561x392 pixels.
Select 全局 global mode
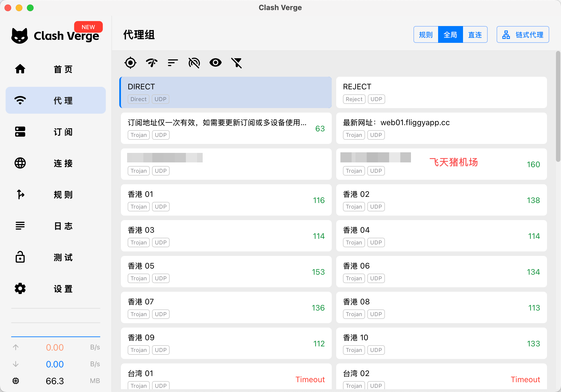pyautogui.click(x=450, y=35)
